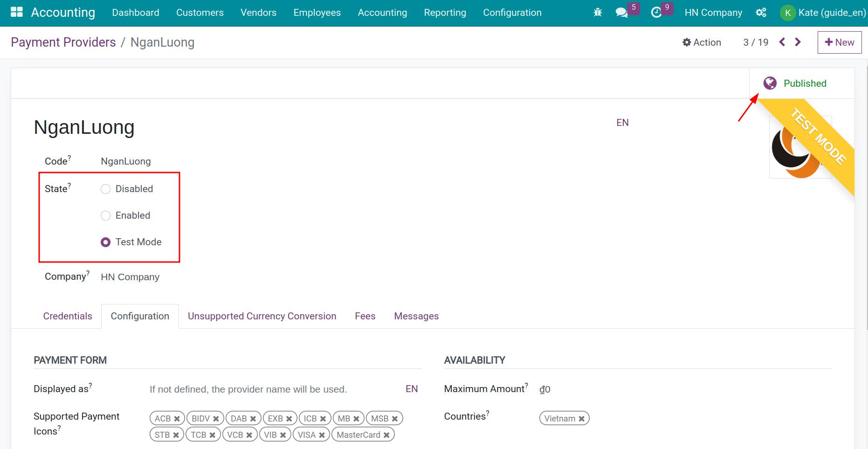Remove the MasterCard tag
Image resolution: width=868 pixels, height=449 pixels.
coord(386,435)
